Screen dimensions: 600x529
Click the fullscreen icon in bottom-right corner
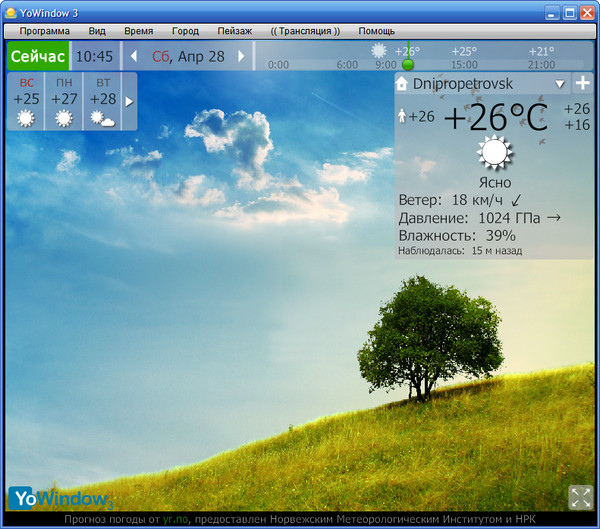point(580,497)
